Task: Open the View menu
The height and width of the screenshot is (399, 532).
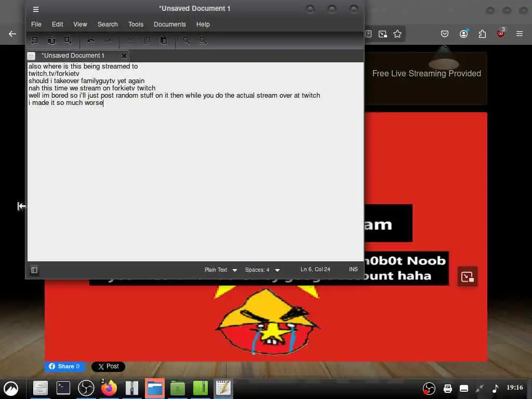Action: pyautogui.click(x=80, y=24)
